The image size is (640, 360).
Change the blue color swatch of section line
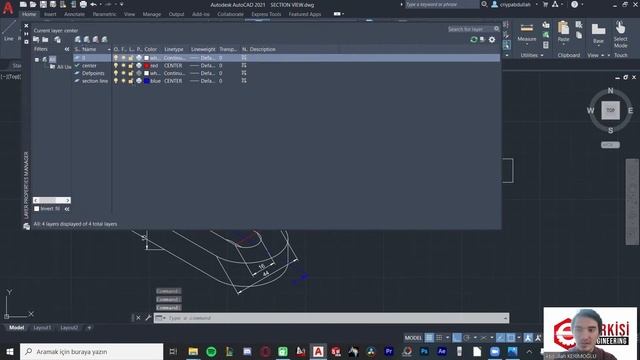147,81
